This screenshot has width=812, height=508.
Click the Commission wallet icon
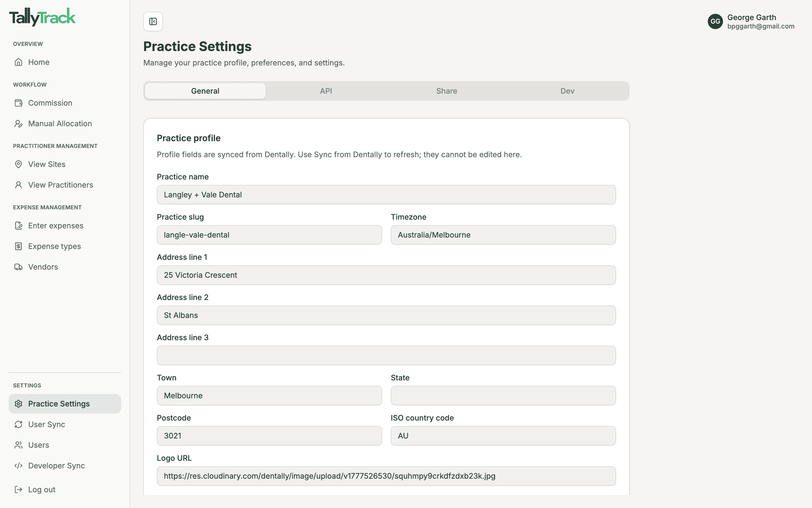18,103
